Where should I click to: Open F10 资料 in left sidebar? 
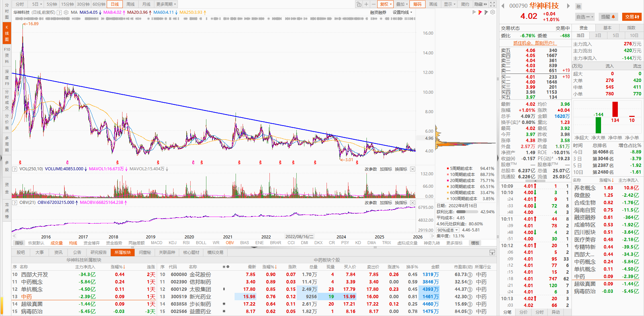click(7, 55)
